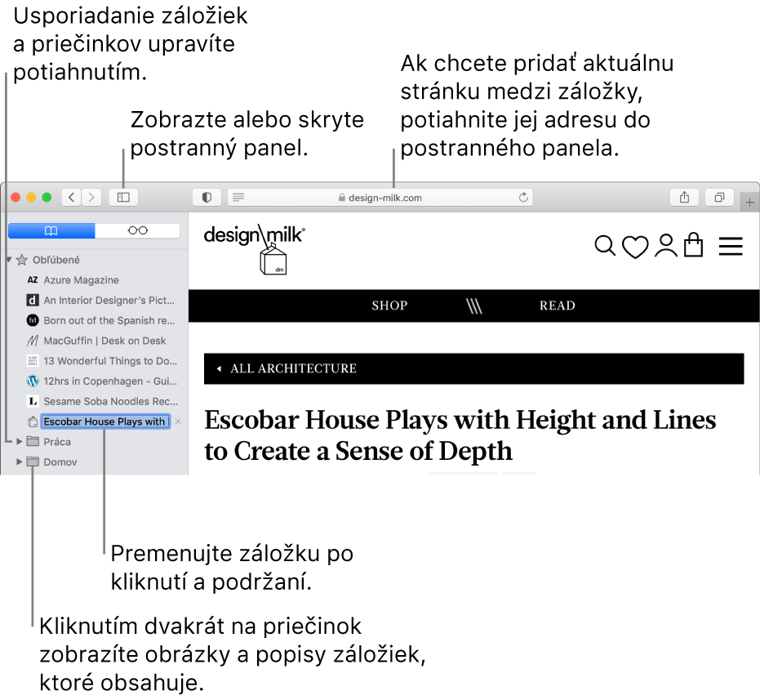Switch to the Reading List glasses segment
760x700 pixels.
click(136, 230)
